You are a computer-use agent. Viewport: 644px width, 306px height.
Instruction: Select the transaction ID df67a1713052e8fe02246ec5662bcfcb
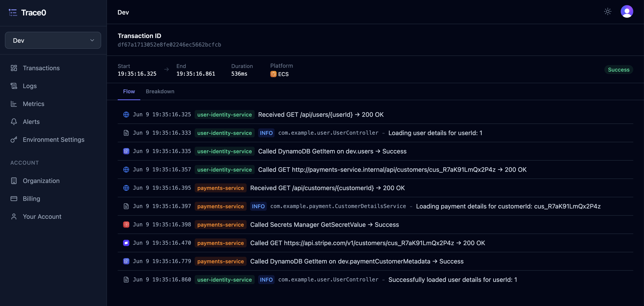(x=169, y=45)
